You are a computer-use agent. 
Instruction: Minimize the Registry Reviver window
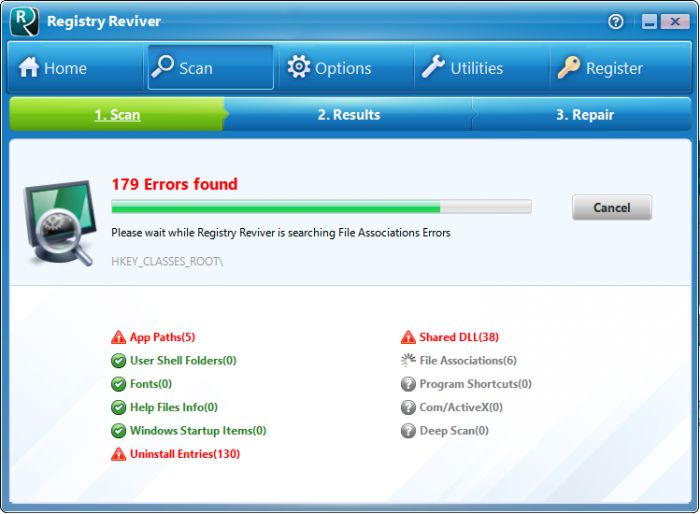pyautogui.click(x=650, y=21)
